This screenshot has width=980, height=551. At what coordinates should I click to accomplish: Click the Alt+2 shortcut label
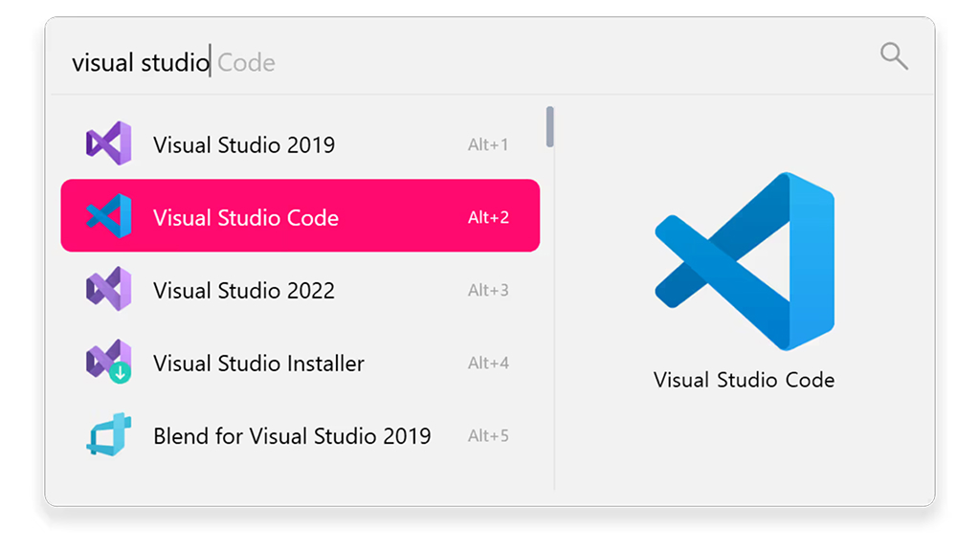pos(488,218)
